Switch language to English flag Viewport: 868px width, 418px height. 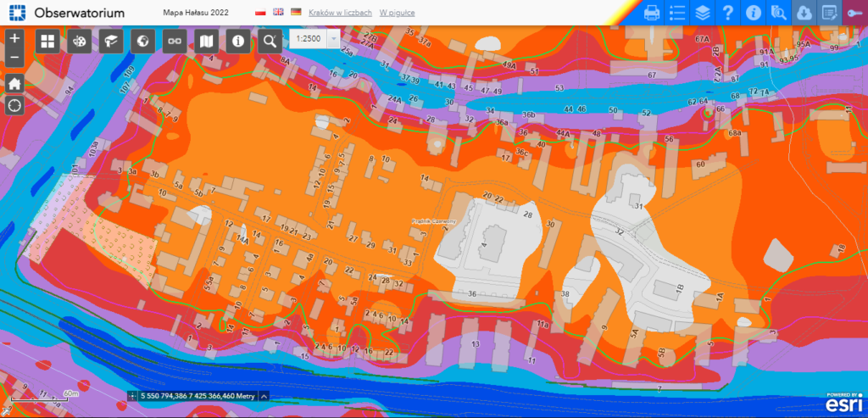click(278, 13)
